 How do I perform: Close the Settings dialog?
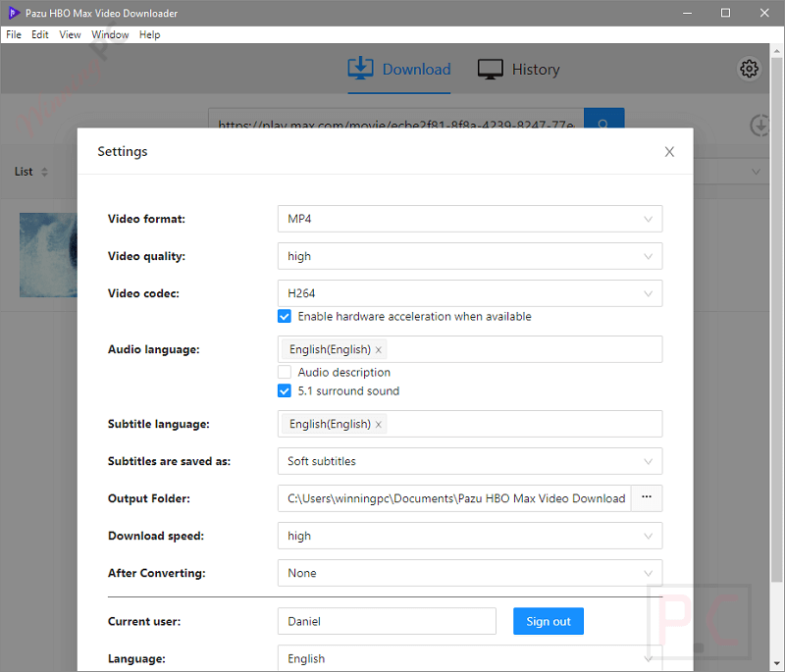click(669, 152)
